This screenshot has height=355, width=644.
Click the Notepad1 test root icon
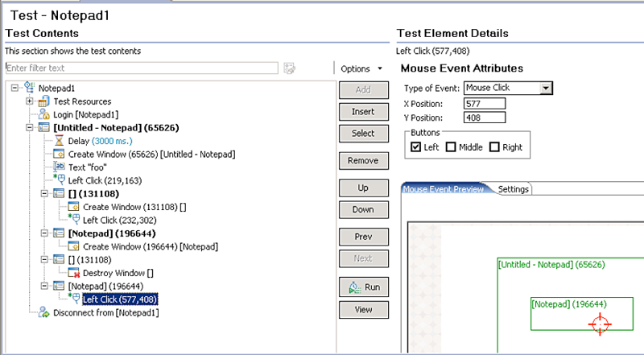(x=28, y=89)
